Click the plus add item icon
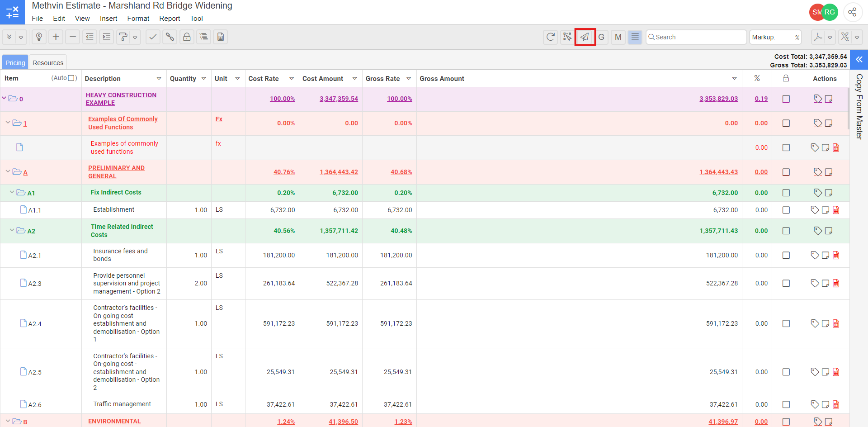 56,37
